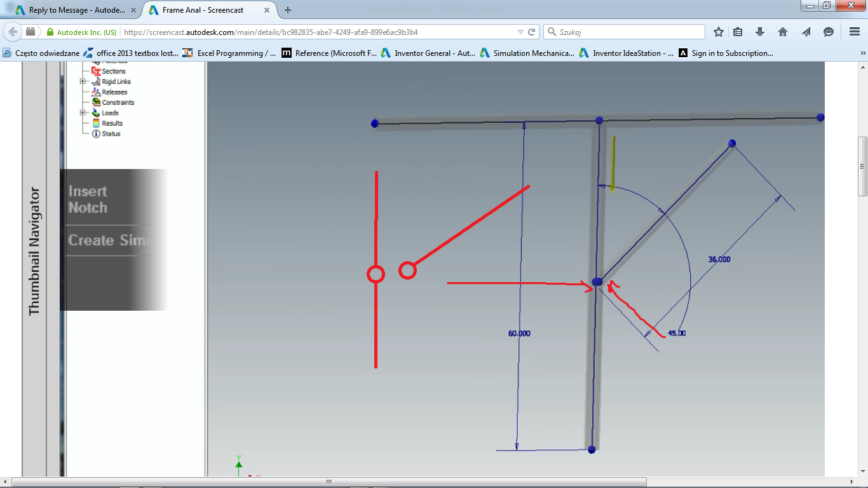Open the Firefox hamburger menu
Viewport: 868px width, 488px height.
point(855,32)
